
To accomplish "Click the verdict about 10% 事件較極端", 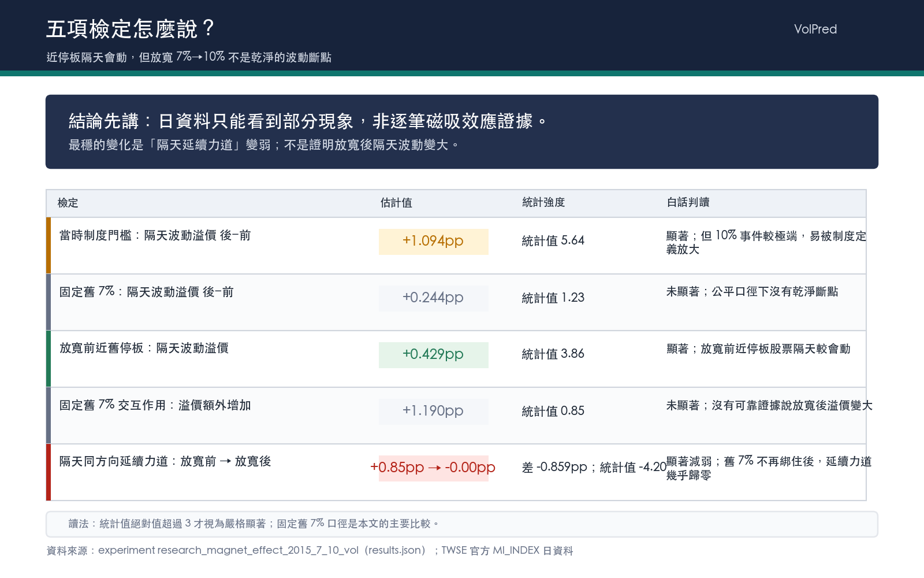I will 766,242.
